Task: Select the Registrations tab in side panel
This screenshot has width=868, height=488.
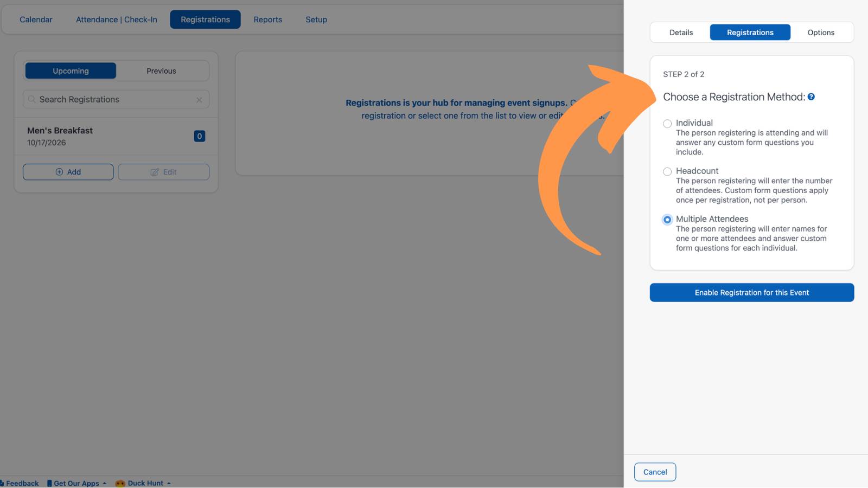Action: pyautogui.click(x=750, y=33)
